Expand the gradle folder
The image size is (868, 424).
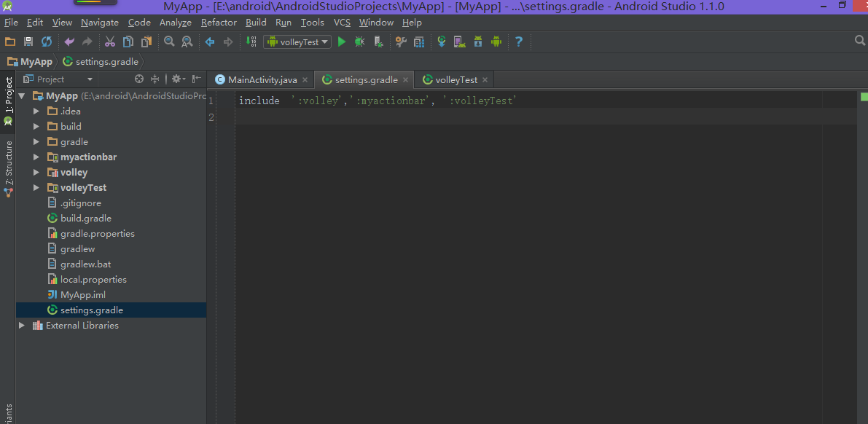click(x=36, y=142)
